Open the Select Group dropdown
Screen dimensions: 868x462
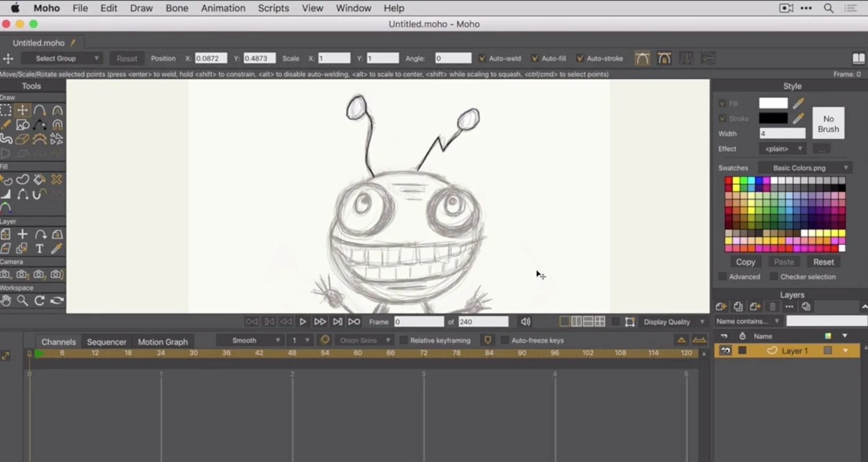(61, 58)
